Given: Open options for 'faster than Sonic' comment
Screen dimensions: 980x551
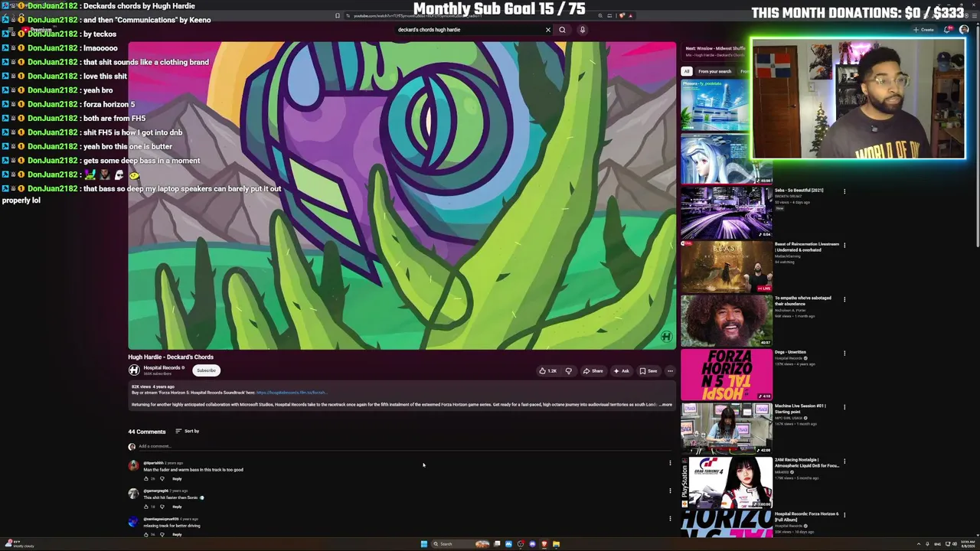Looking at the screenshot, I should point(670,491).
